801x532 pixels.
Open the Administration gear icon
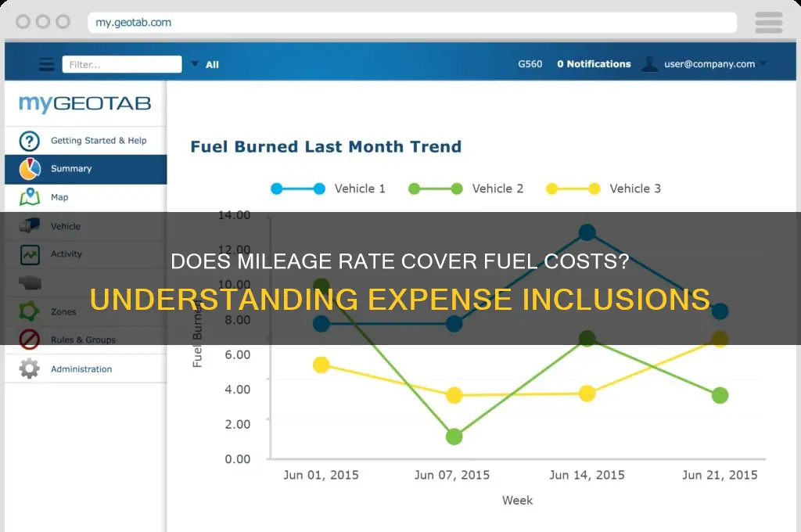tap(29, 368)
